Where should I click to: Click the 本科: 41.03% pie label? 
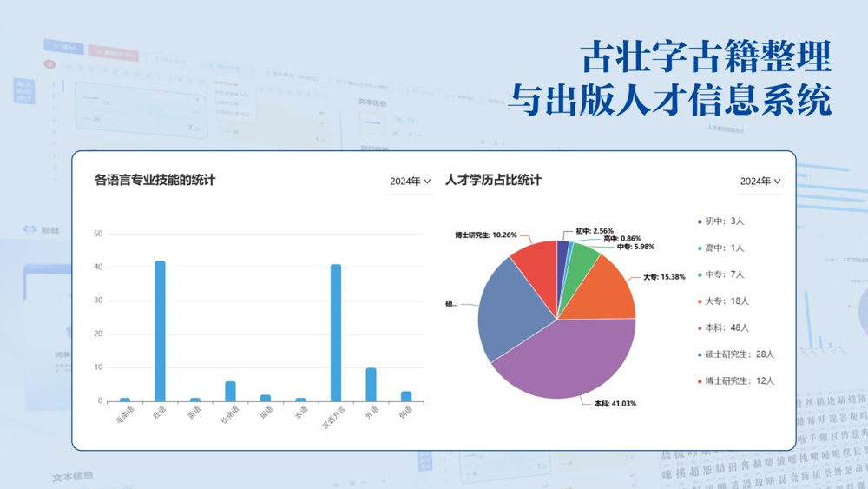[x=615, y=404]
